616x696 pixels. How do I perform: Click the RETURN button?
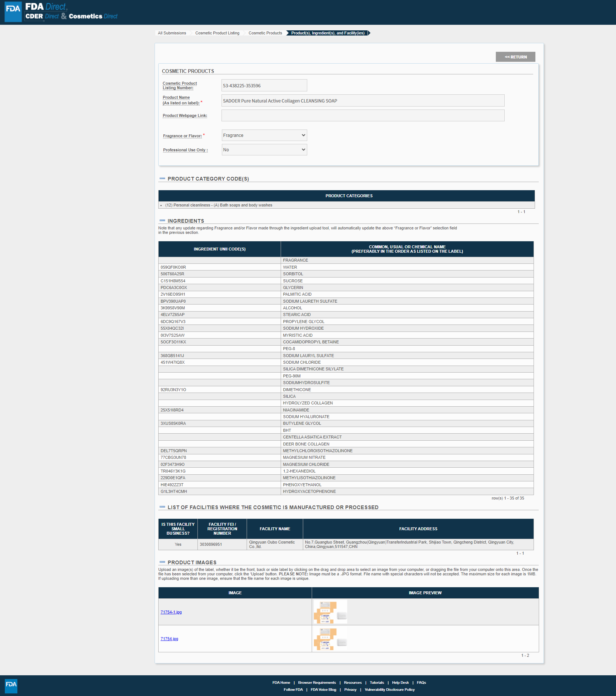[515, 57]
